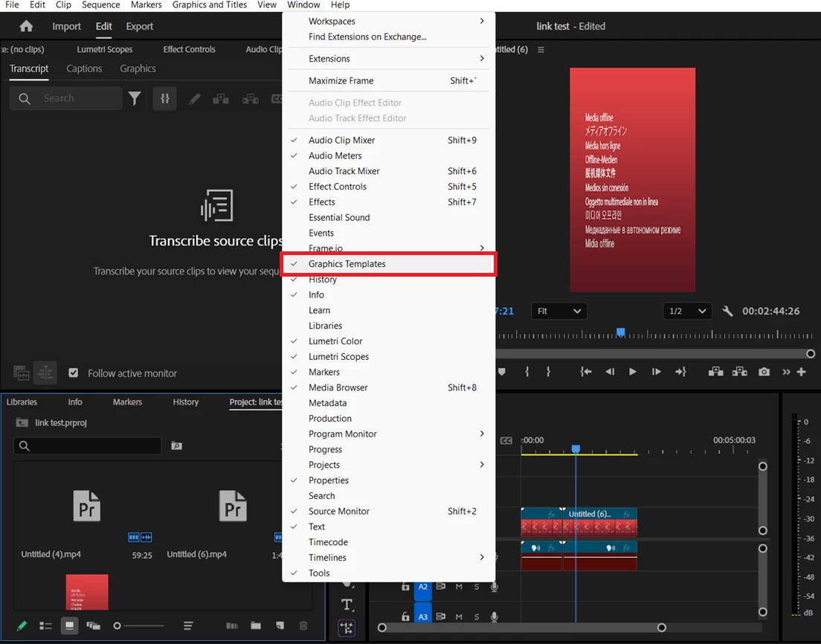821x644 pixels.
Task: Open the History tab in lower panel
Action: [x=186, y=402]
